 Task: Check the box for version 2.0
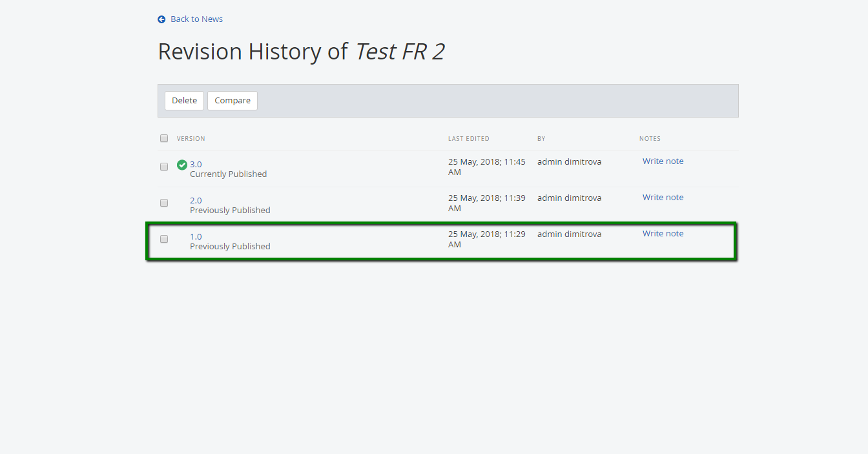point(164,203)
